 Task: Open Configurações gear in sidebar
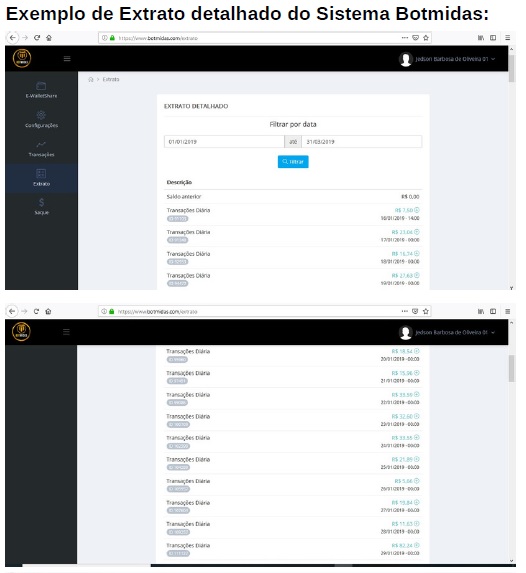pos(41,119)
